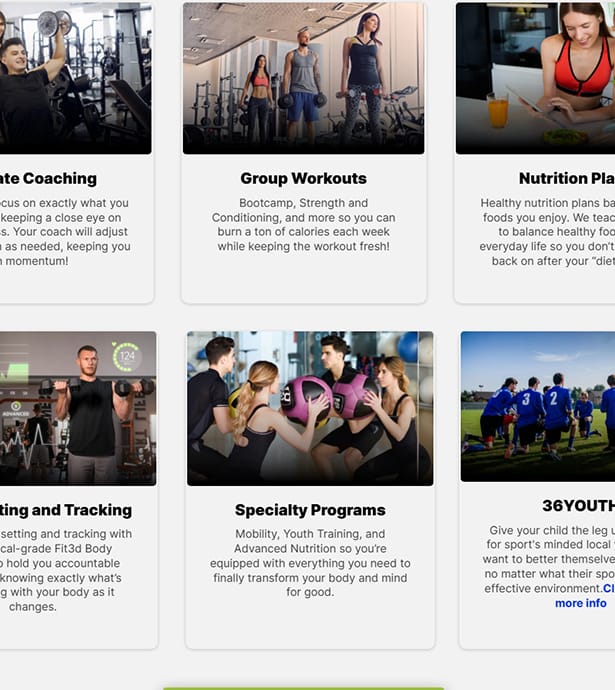The image size is (615, 690).
Task: Click the Fit3d Body tracking description
Action: (66, 570)
